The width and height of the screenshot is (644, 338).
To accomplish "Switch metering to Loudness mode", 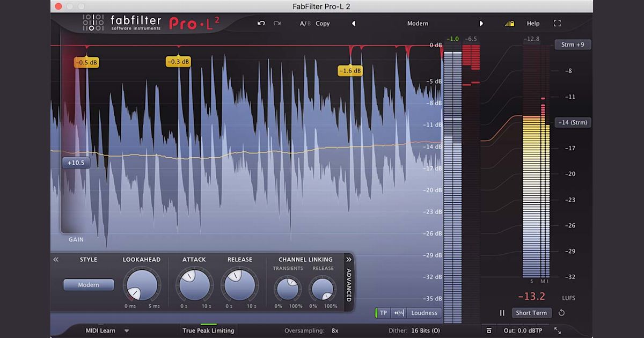I will coord(424,313).
